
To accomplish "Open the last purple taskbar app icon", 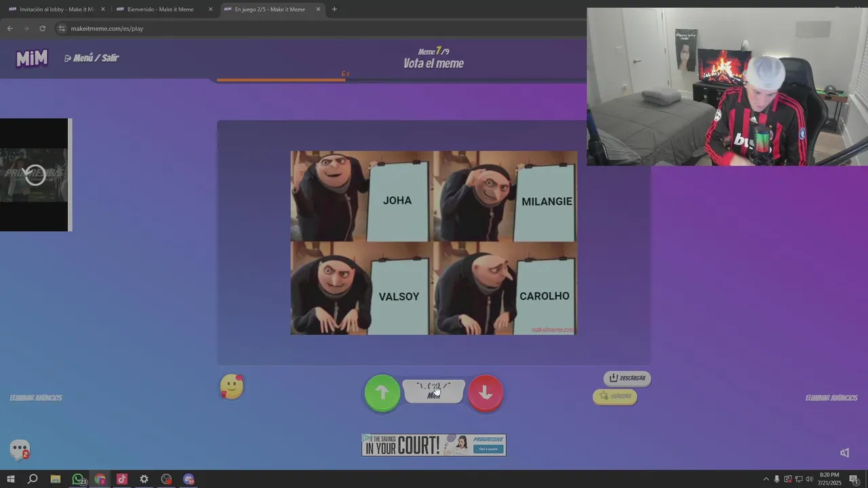I will [189, 479].
